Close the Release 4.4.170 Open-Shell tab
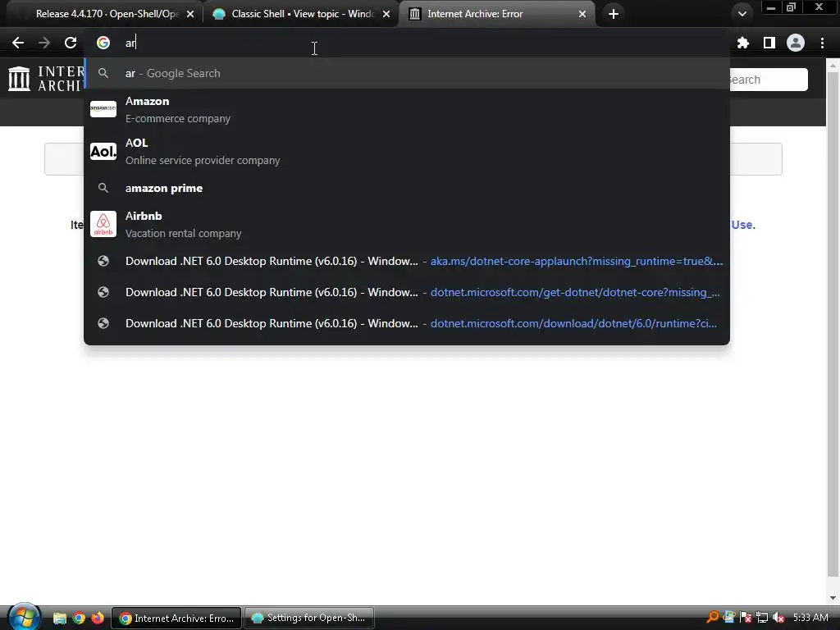The width and height of the screenshot is (840, 630). pos(190,14)
